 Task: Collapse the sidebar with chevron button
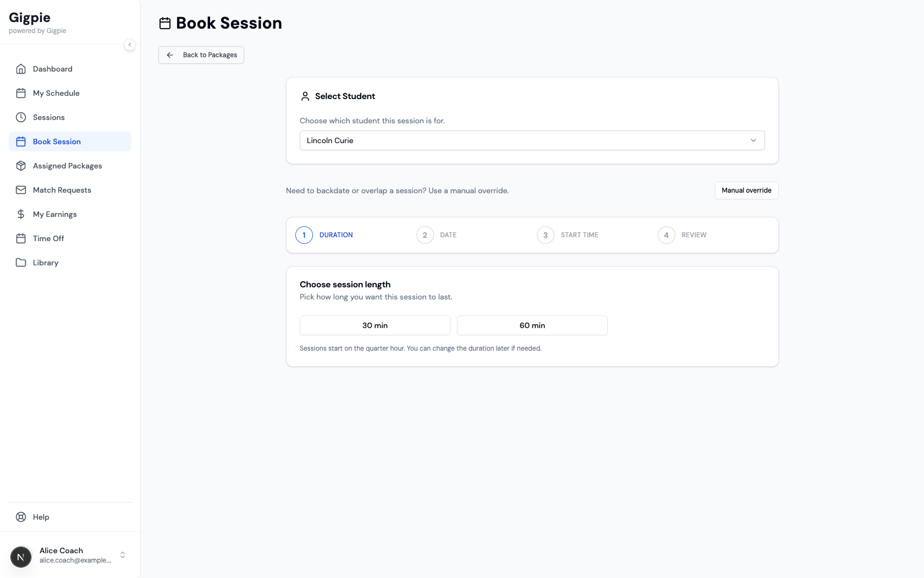(x=130, y=45)
